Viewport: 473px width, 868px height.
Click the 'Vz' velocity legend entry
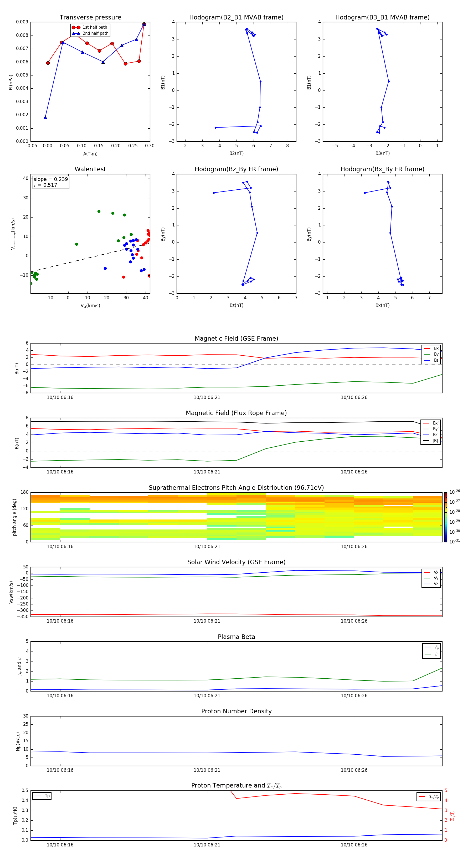(x=431, y=584)
